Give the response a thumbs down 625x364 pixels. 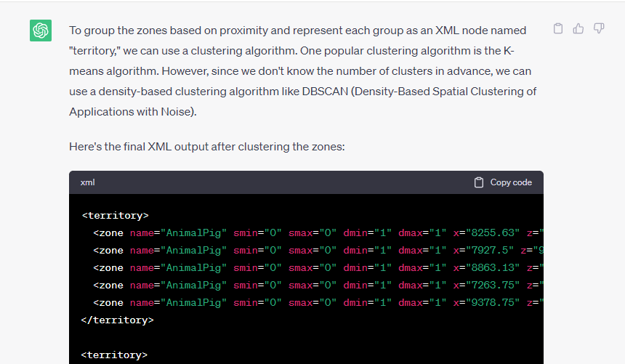(x=599, y=28)
